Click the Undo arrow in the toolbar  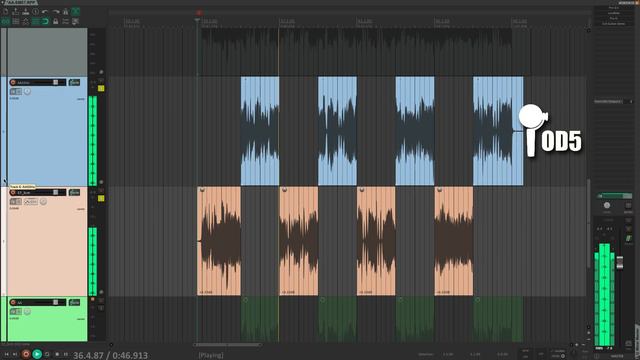pos(45,11)
